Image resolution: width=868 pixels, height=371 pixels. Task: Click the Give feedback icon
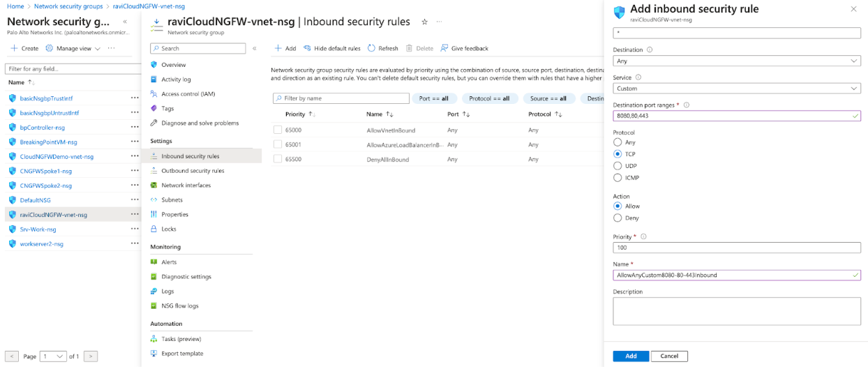coord(444,49)
